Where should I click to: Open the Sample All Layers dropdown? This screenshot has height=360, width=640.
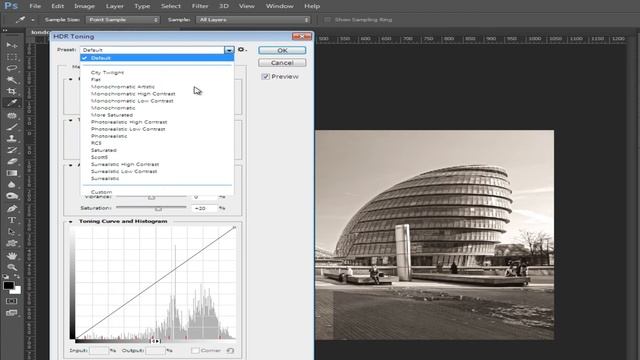pos(253,20)
